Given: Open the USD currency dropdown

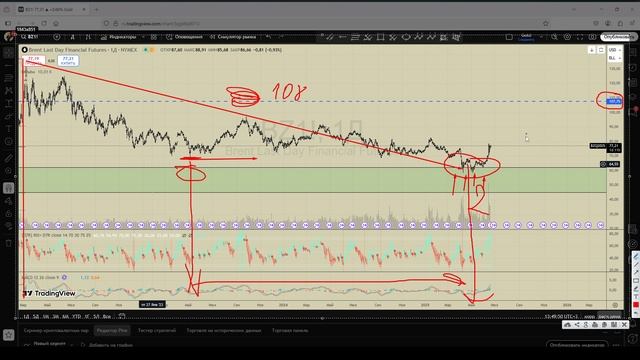Looking at the screenshot, I should (615, 50).
